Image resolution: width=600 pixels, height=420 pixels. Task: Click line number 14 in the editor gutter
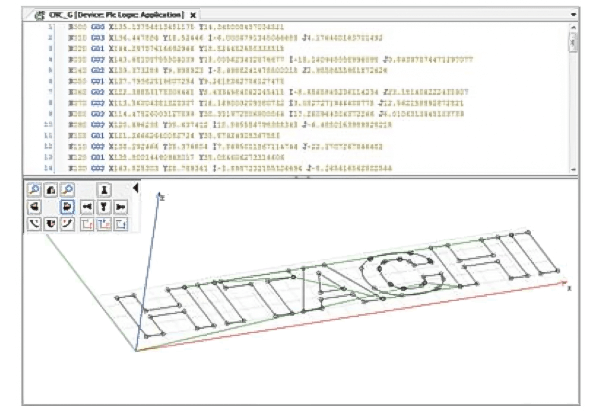[x=48, y=168]
